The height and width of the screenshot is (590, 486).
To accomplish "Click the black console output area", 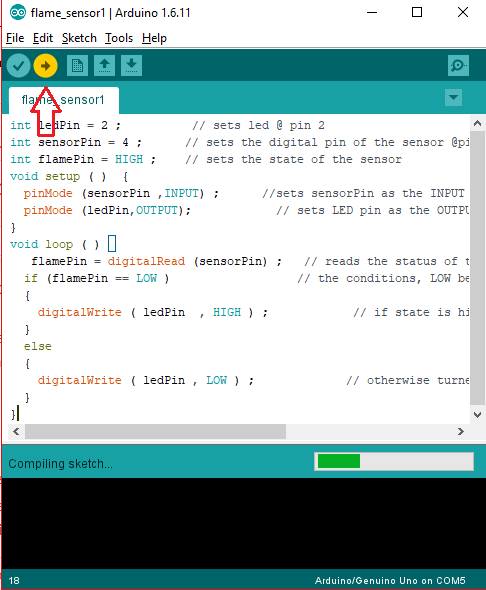I will click(244, 523).
